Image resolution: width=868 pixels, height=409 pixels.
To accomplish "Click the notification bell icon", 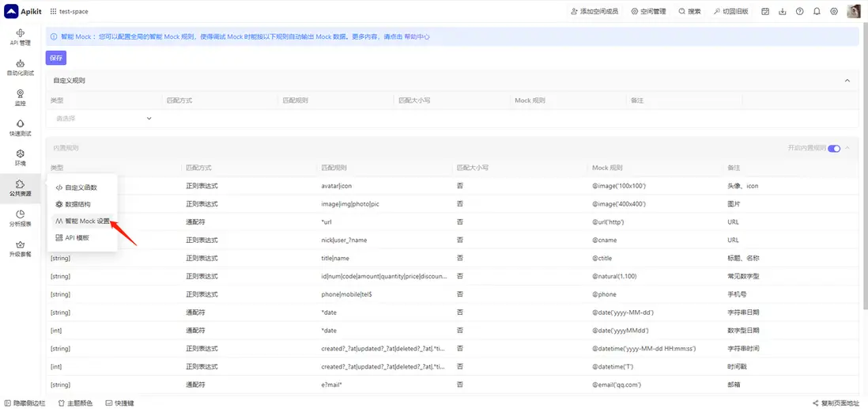I will click(x=817, y=11).
